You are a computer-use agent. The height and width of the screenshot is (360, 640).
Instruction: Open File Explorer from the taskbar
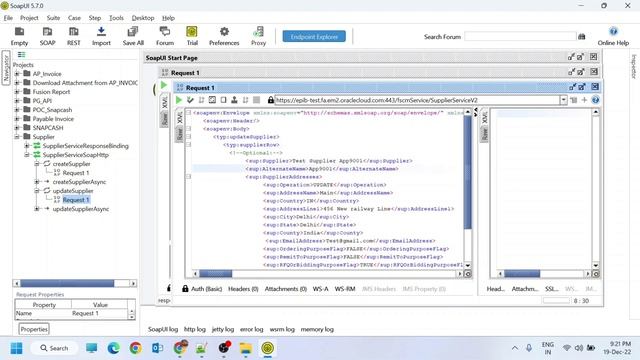click(246, 348)
